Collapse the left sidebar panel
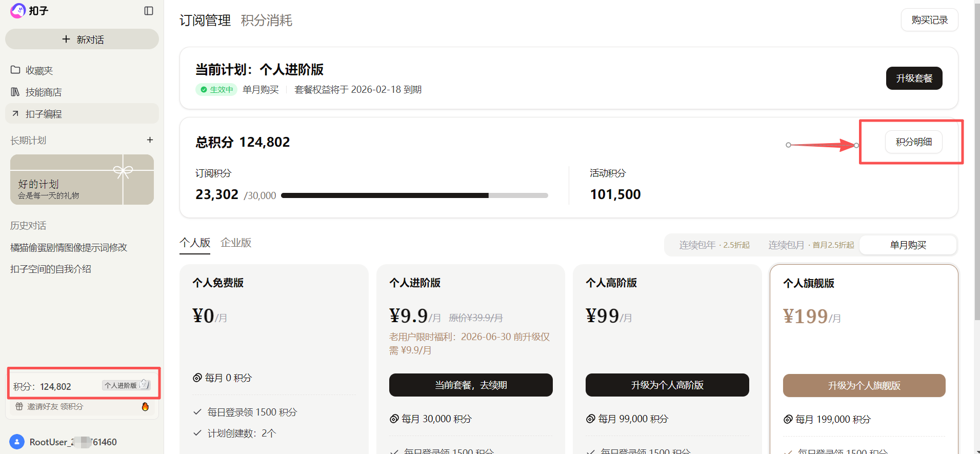The image size is (980, 454). tap(149, 10)
